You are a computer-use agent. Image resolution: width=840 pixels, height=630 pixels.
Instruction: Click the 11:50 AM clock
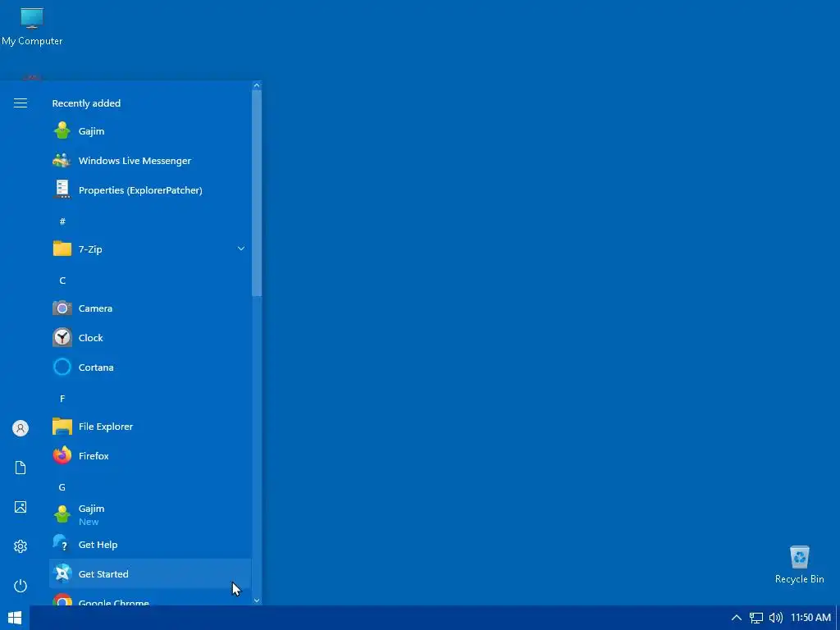tap(810, 618)
